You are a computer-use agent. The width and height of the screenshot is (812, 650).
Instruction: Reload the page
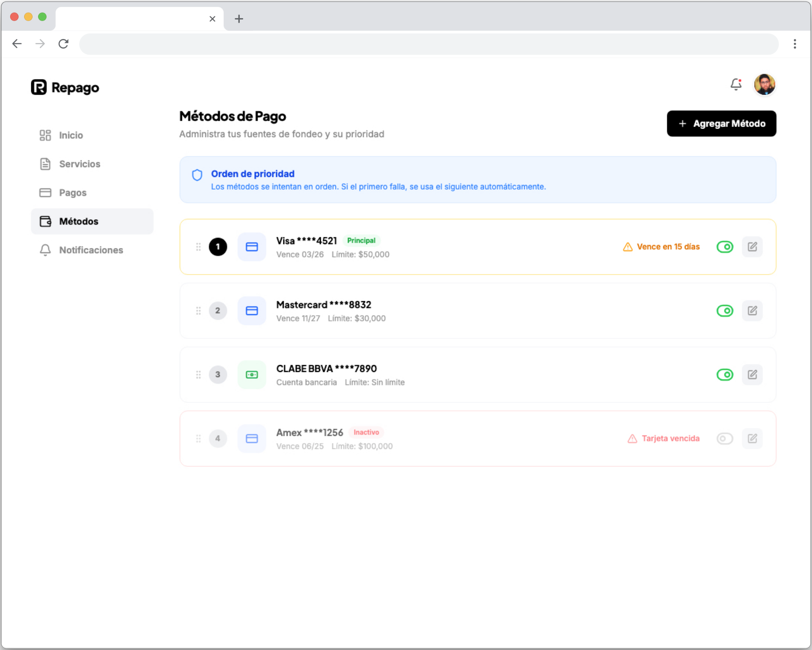[x=63, y=44]
